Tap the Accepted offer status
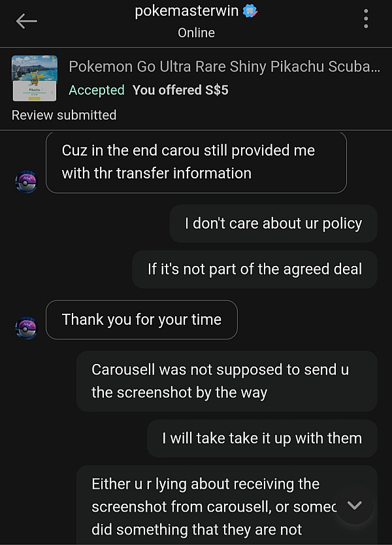Image resolution: width=392 pixels, height=545 pixels. click(x=97, y=90)
